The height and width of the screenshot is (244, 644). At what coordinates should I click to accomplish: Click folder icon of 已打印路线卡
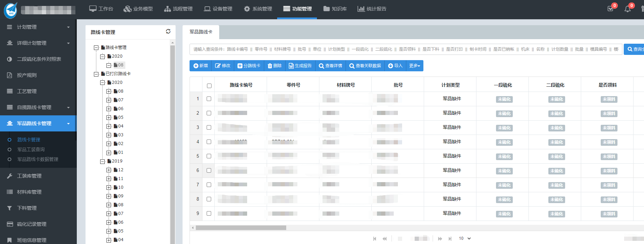pos(103,74)
